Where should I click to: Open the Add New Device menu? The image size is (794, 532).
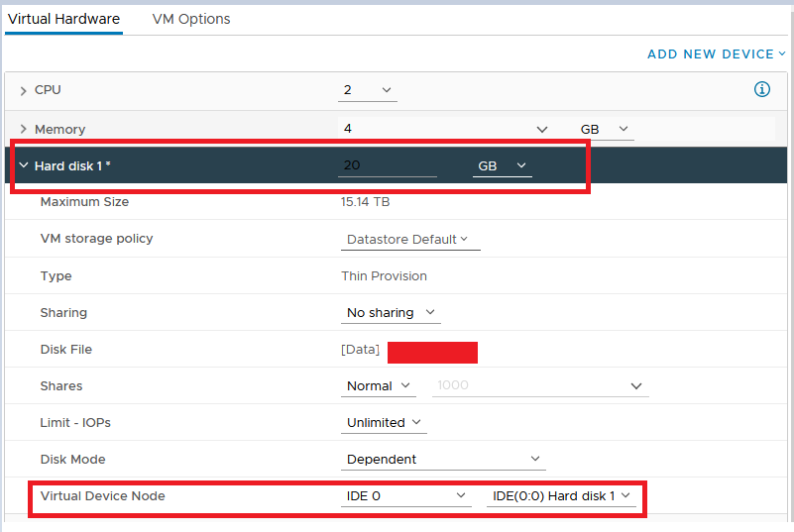coord(716,54)
